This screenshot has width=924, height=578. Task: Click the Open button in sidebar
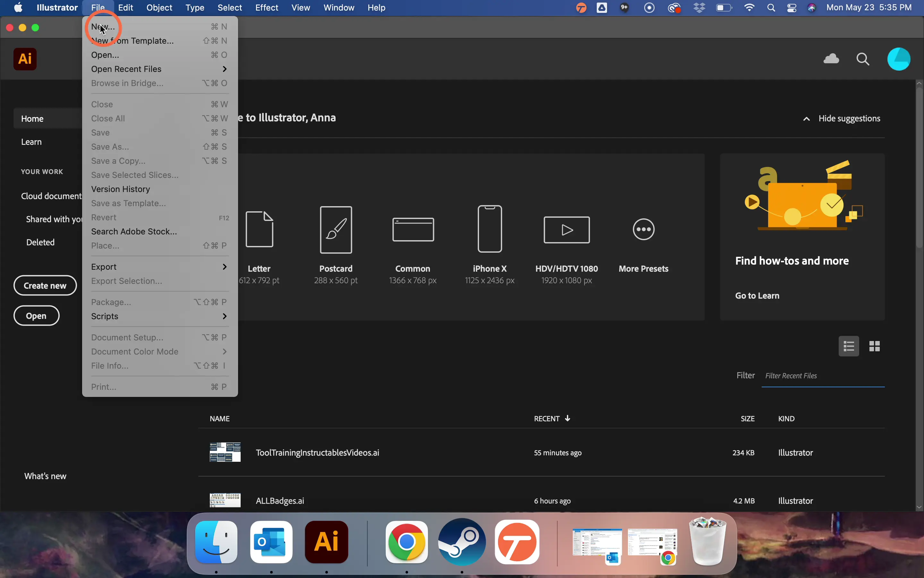pos(36,316)
